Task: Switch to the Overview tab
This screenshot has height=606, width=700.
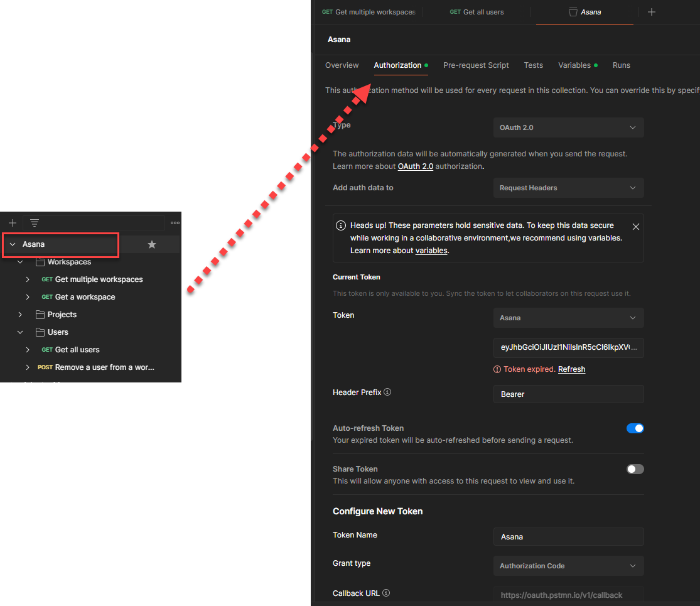Action: pyautogui.click(x=342, y=65)
